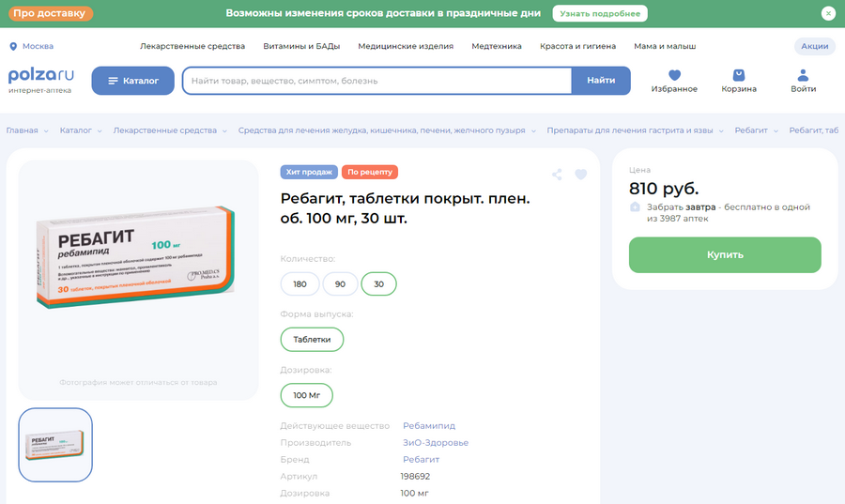Screen dimensions: 845x504
Task: Change city from Москва
Action: coord(38,46)
